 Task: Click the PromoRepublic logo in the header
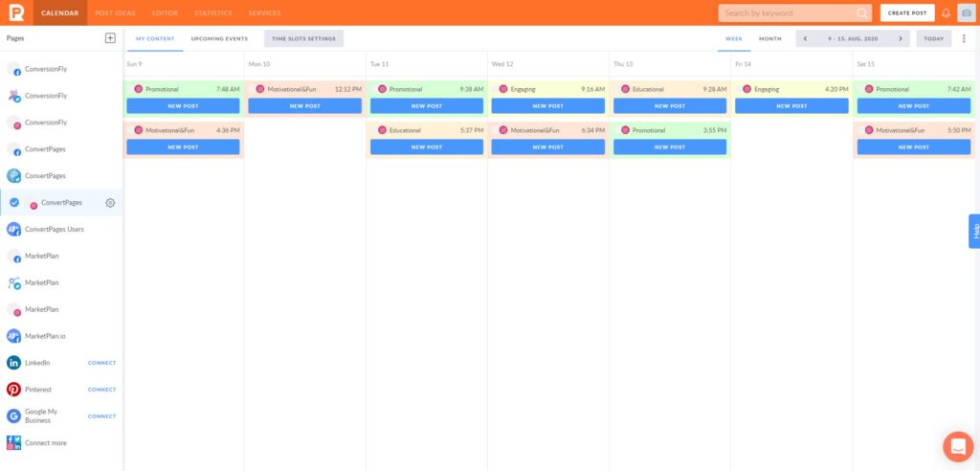pyautogui.click(x=16, y=12)
